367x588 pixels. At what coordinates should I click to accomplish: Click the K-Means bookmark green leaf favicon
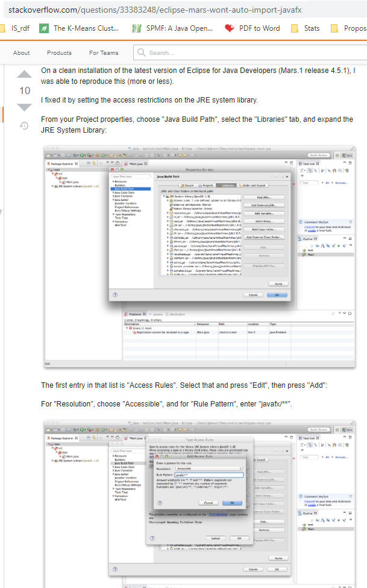tap(44, 28)
